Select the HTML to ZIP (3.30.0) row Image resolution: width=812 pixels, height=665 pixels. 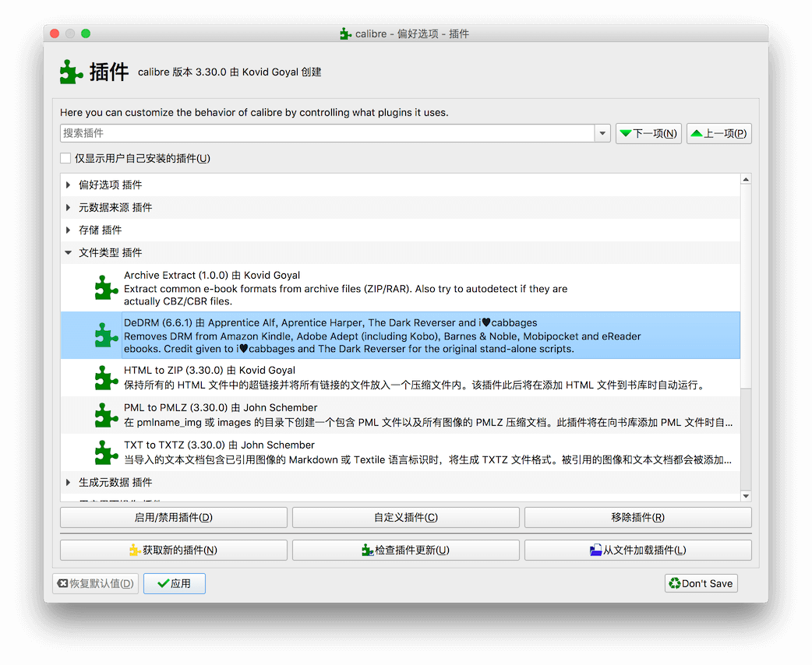401,378
